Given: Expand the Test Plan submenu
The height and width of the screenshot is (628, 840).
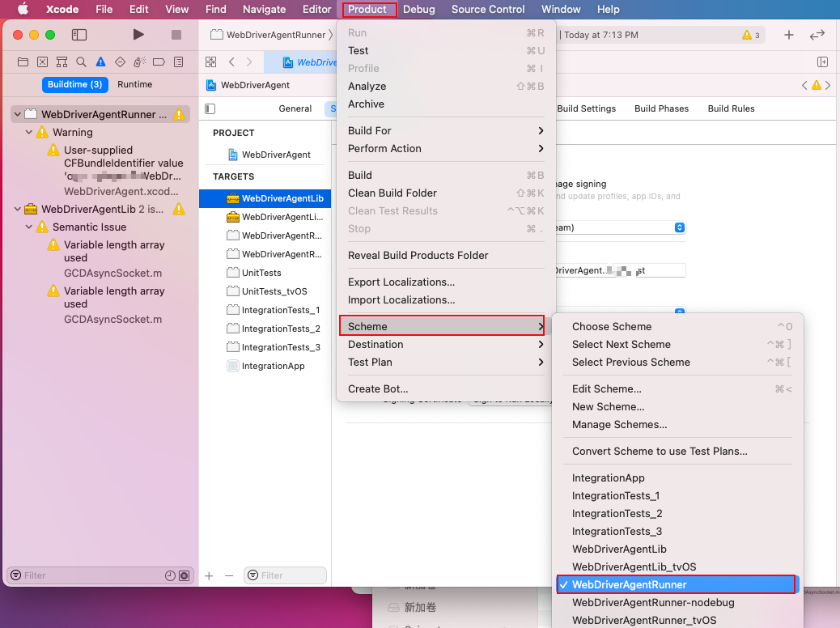Looking at the screenshot, I should tap(446, 363).
